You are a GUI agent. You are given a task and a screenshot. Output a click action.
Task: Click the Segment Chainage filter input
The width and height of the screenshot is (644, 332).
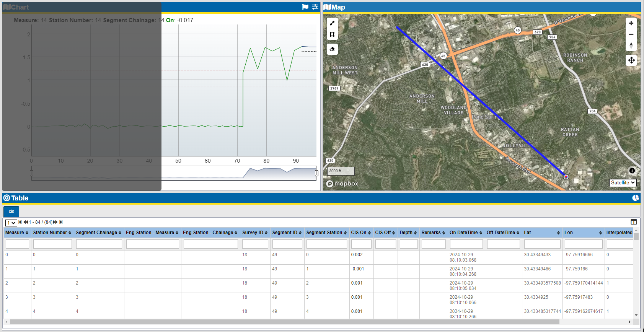[x=99, y=244]
